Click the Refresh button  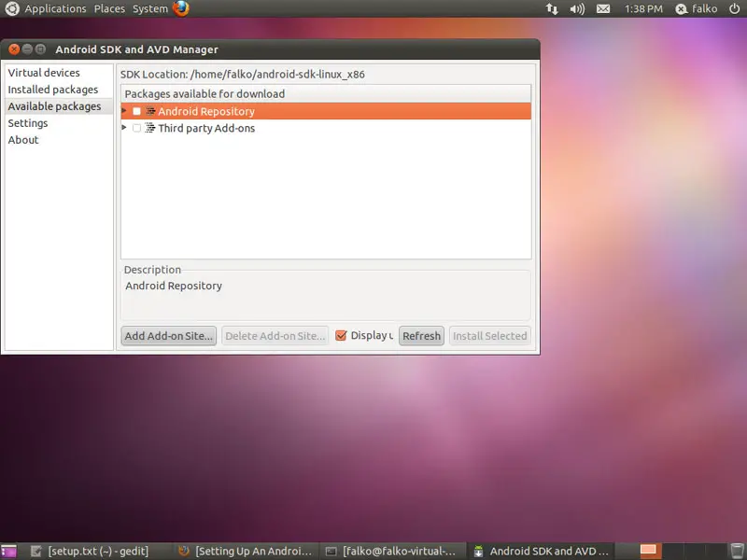click(422, 336)
